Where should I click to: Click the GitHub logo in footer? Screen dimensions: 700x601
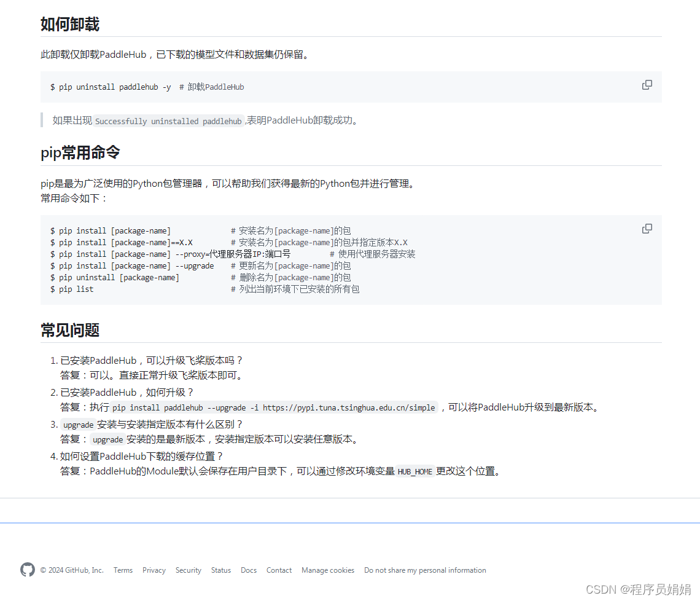tap(28, 570)
